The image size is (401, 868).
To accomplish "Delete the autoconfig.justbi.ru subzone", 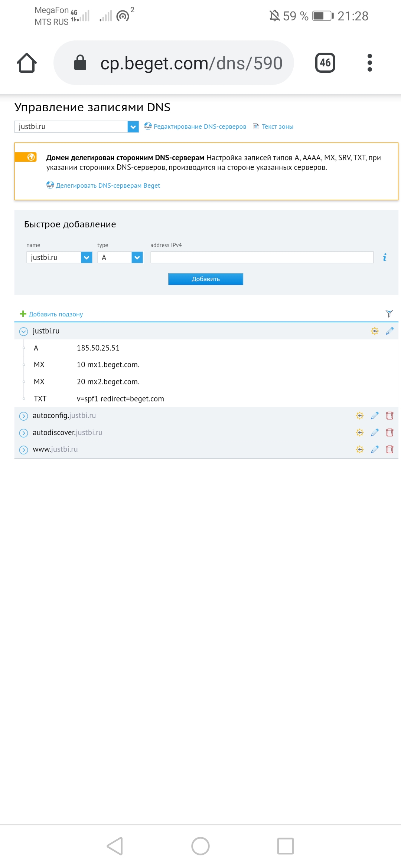I will [389, 415].
